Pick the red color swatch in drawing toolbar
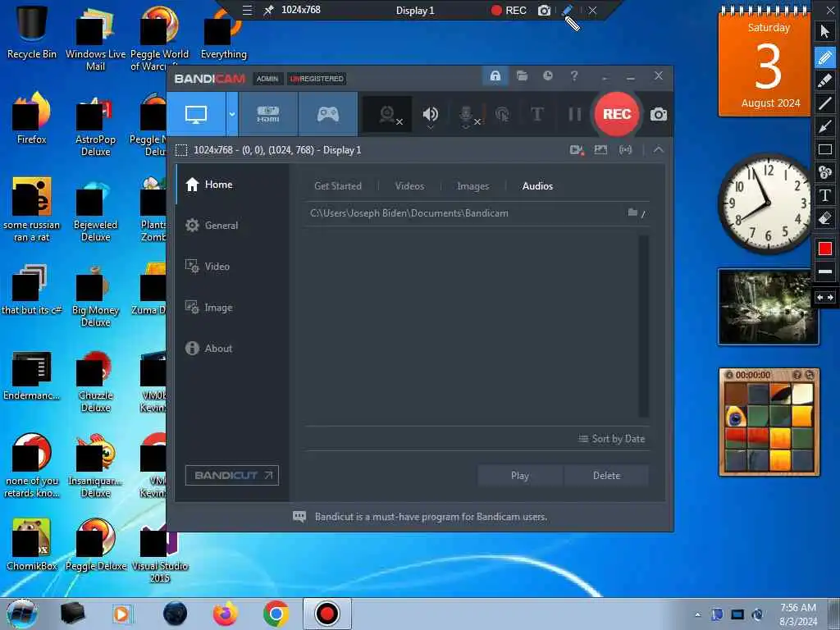840x630 pixels. click(825, 249)
